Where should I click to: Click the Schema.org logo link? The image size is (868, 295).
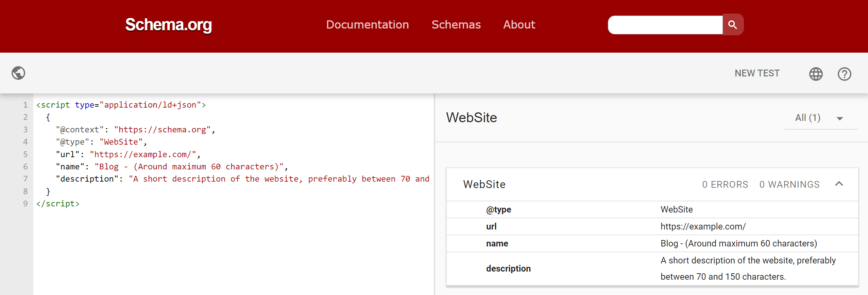[168, 25]
